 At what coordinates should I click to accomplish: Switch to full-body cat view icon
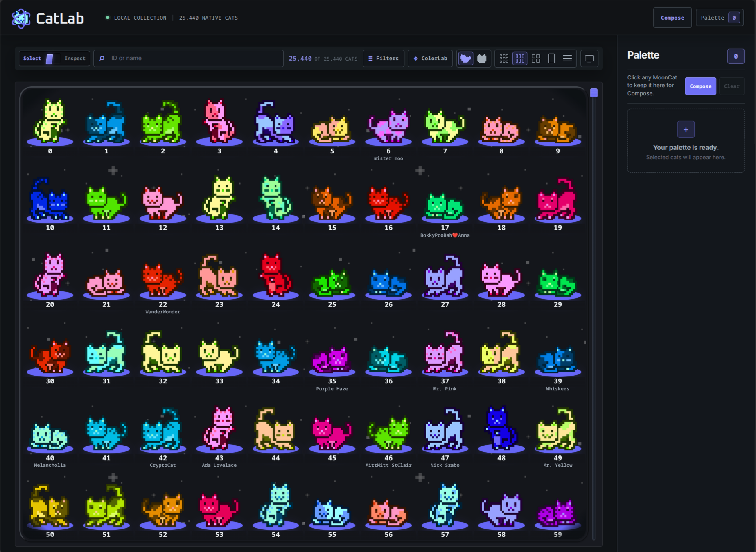click(x=466, y=59)
